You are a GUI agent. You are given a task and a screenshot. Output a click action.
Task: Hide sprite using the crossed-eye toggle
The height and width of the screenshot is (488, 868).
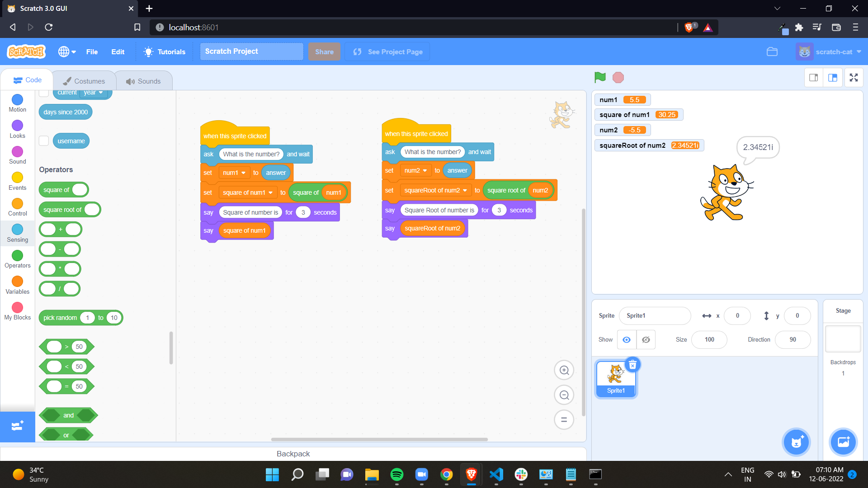[x=646, y=340]
